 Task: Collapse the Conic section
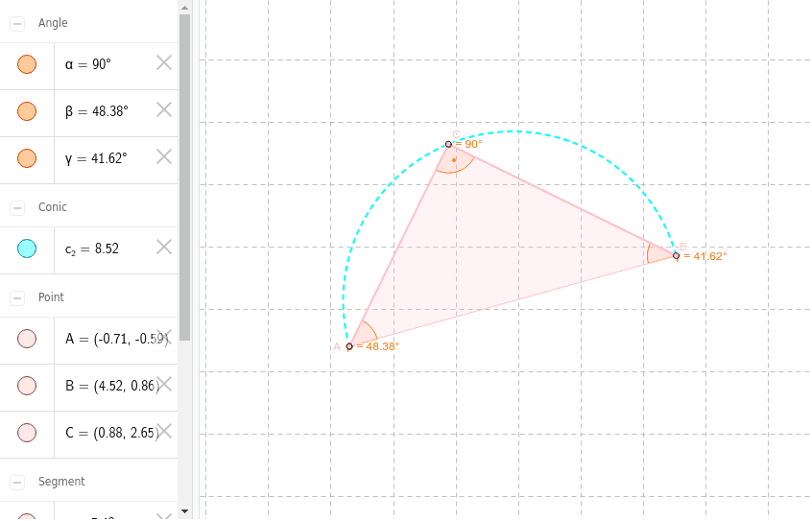pyautogui.click(x=17, y=207)
